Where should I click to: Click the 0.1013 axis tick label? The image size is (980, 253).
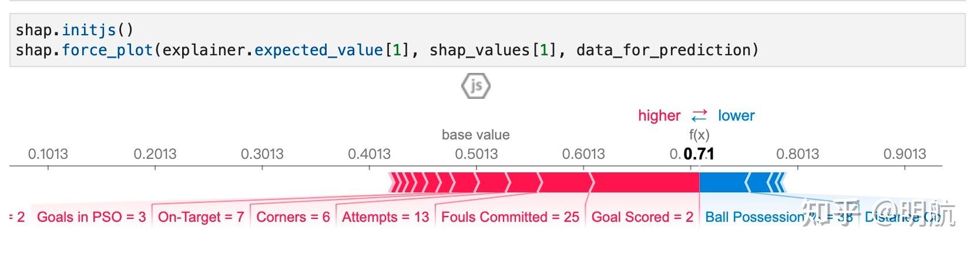pyautogui.click(x=48, y=154)
